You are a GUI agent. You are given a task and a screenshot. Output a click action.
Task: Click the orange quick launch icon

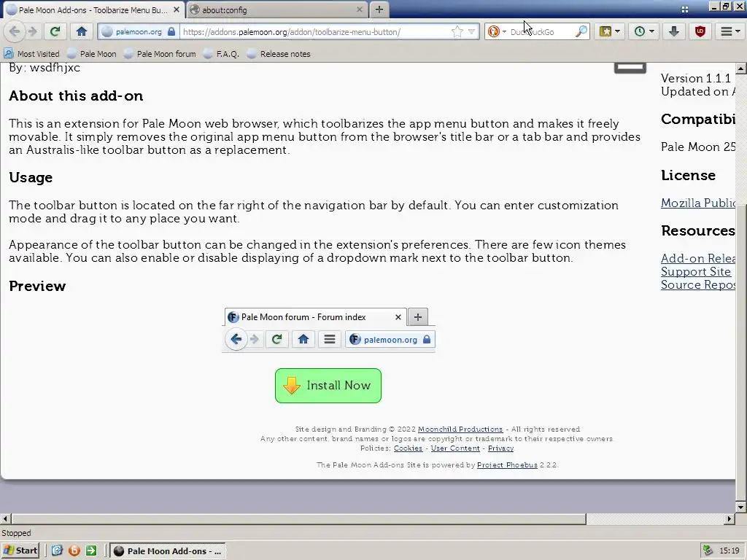tap(74, 551)
